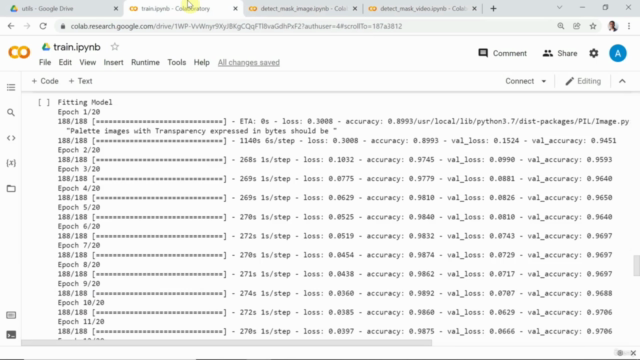
Task: Run the Fitting Model cell
Action: coord(44,102)
